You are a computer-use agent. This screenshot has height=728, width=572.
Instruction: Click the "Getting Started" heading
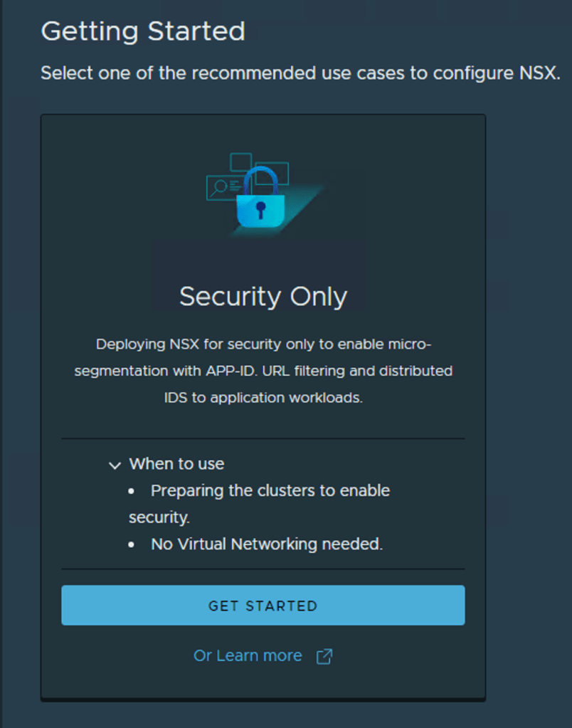[143, 31]
